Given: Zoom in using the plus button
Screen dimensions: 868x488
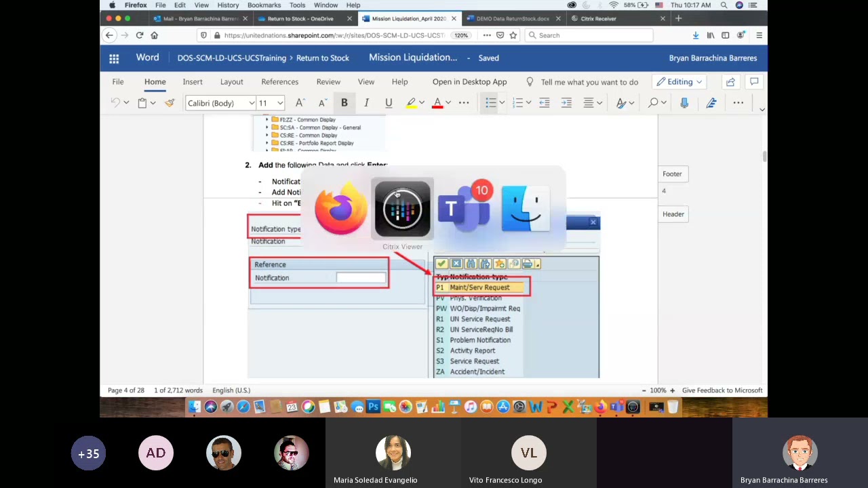Looking at the screenshot, I should (673, 390).
